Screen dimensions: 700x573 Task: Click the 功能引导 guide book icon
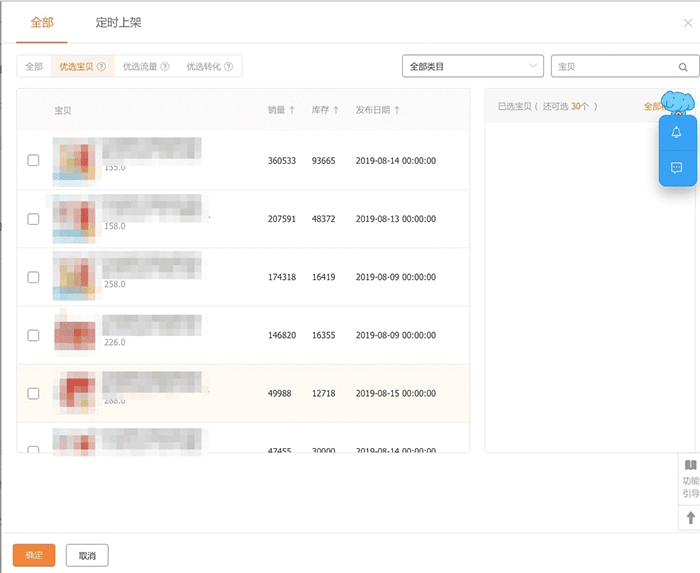(x=690, y=466)
